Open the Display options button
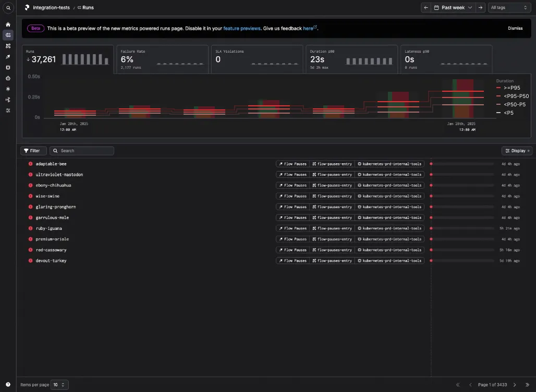 (x=517, y=151)
